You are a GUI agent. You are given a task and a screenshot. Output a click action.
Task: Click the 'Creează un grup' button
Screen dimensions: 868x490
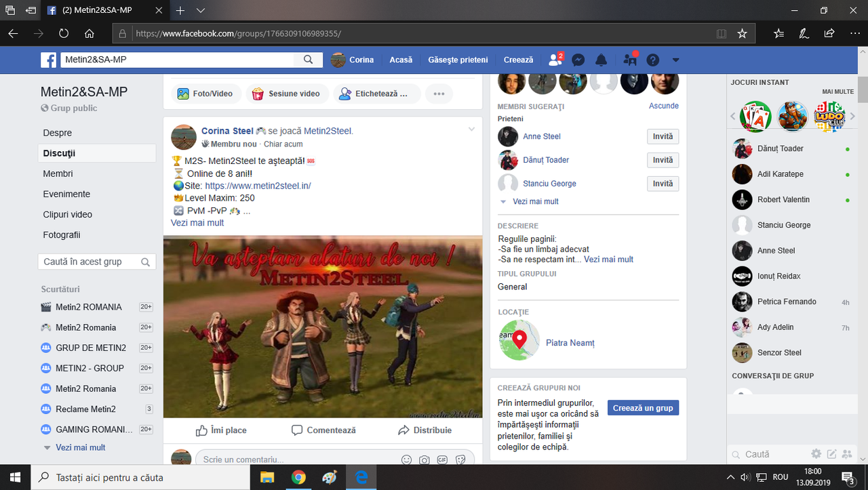click(643, 408)
